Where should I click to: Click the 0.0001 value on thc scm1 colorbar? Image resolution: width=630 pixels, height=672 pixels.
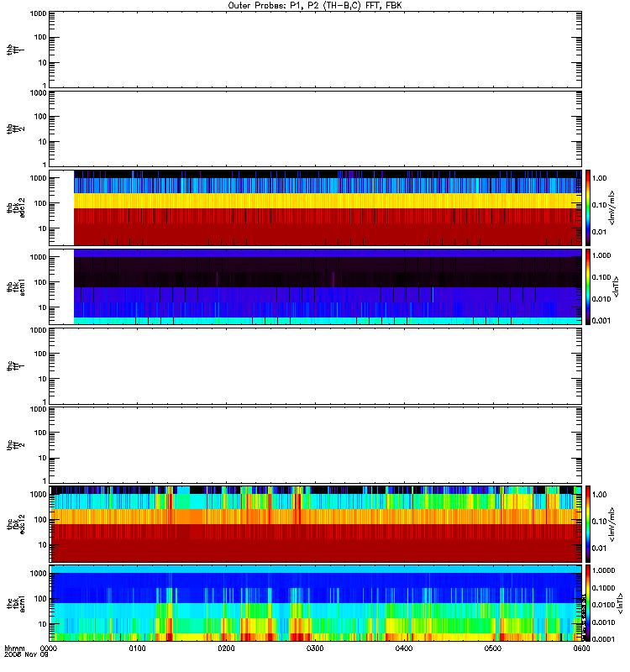(x=603, y=639)
